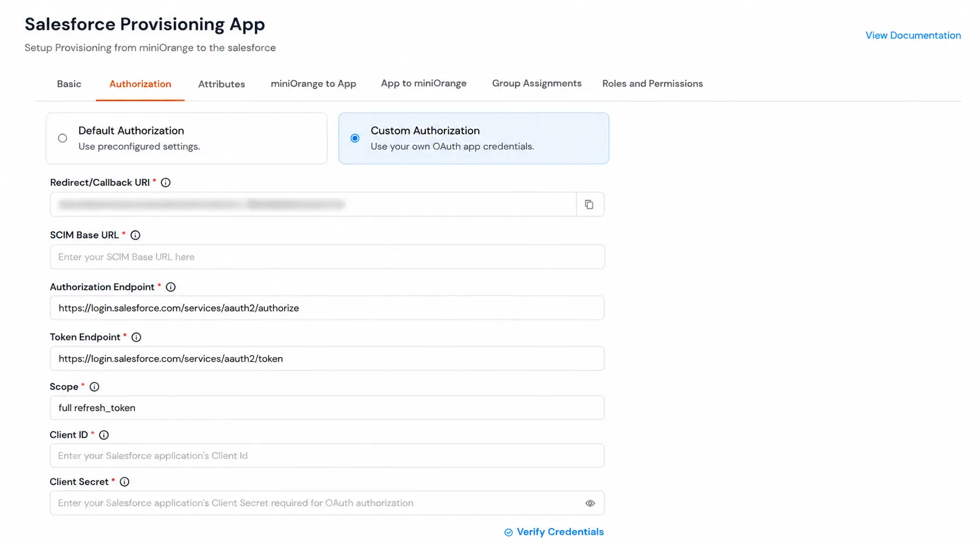Click the Salesforce Provisioning App heading
980x544 pixels.
pyautogui.click(x=145, y=24)
